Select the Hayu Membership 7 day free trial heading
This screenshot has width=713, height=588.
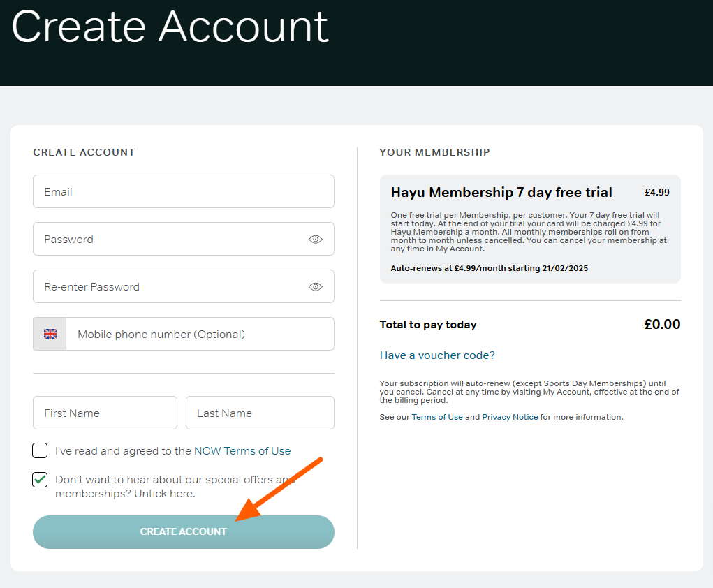pyautogui.click(x=501, y=192)
